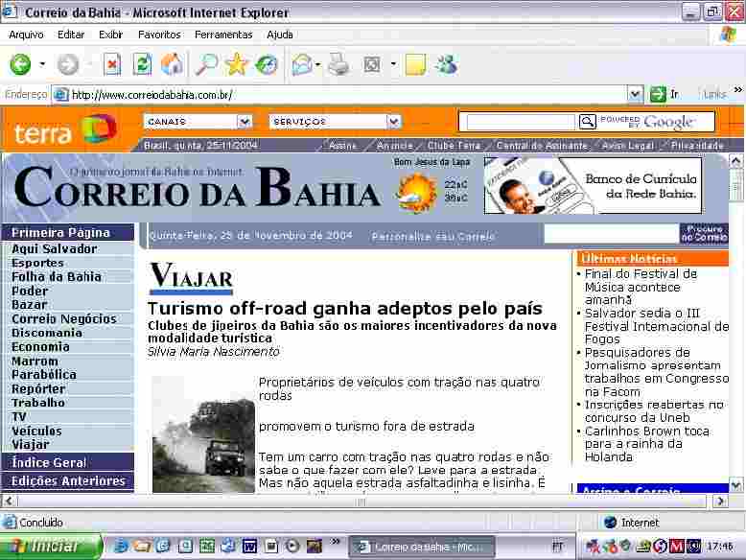Image resolution: width=746 pixels, height=560 pixels.
Task: Expand quick launch overflow chevron
Action: [x=336, y=541]
